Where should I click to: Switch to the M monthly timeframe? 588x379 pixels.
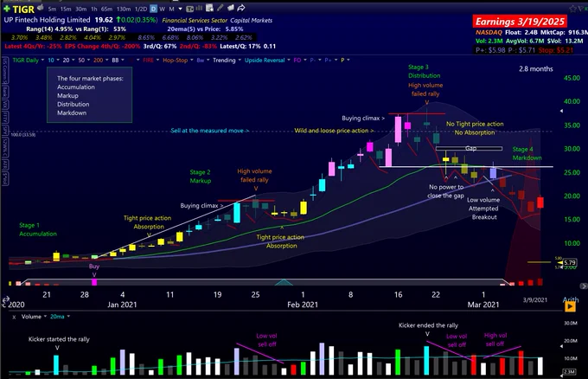[x=171, y=9]
